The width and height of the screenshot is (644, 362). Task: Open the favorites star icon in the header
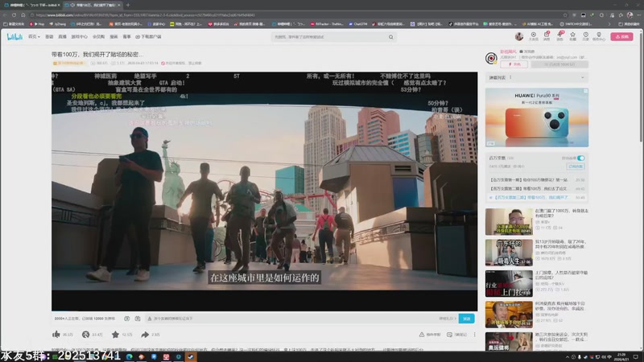[572, 36]
